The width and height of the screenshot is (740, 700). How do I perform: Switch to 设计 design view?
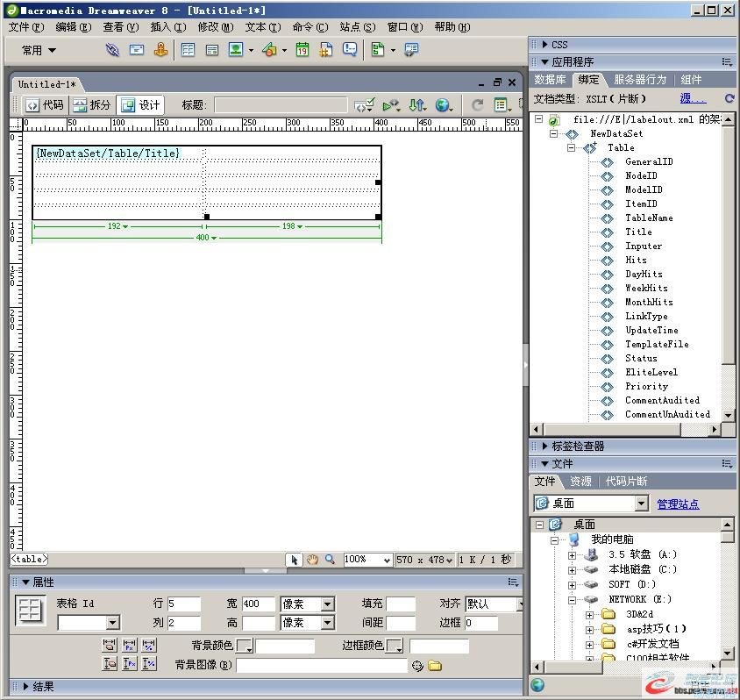140,105
